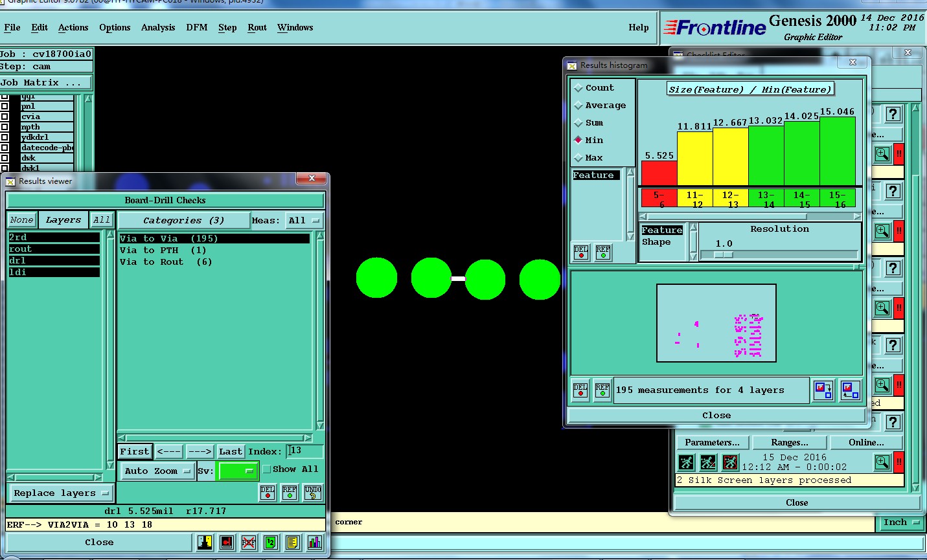Click first running-man icon in Checklist Editor
The image size is (927, 560).
click(686, 462)
